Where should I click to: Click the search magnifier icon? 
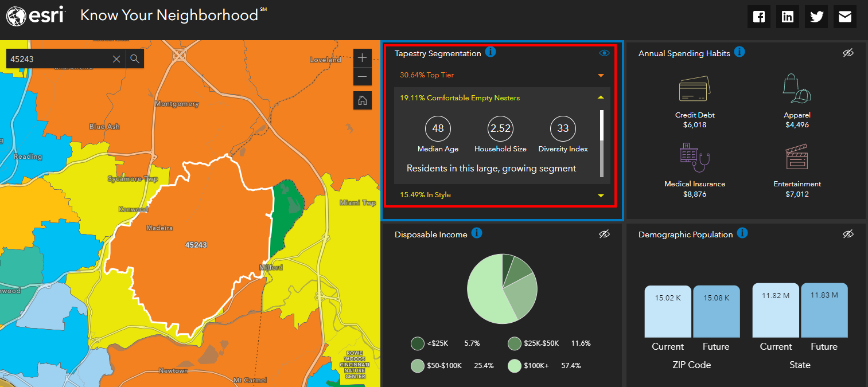pos(134,58)
